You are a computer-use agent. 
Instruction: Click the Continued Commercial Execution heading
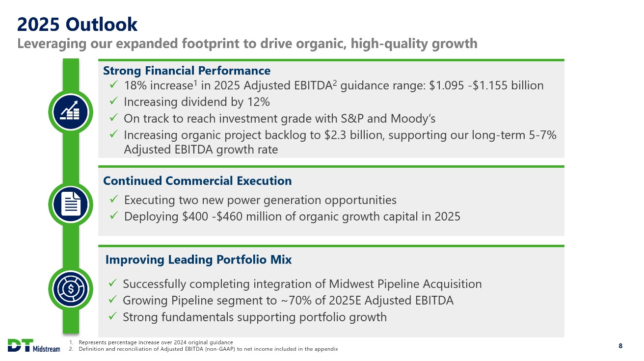click(x=197, y=181)
